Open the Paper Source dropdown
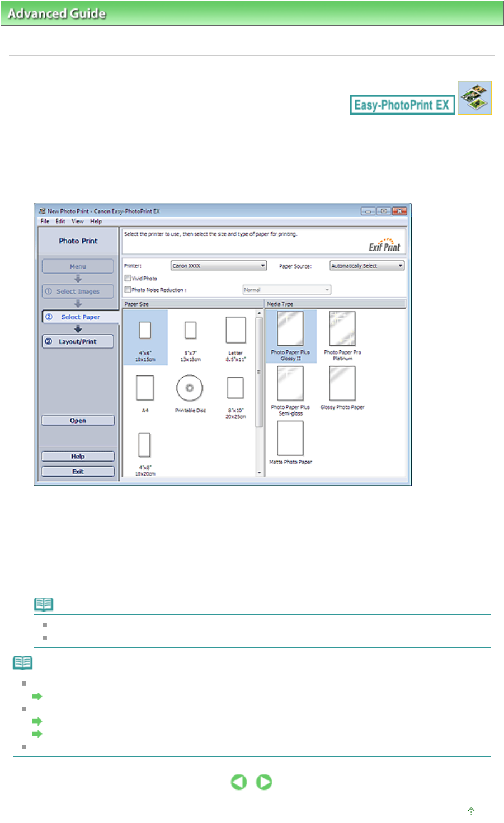The image size is (504, 823). (x=367, y=266)
